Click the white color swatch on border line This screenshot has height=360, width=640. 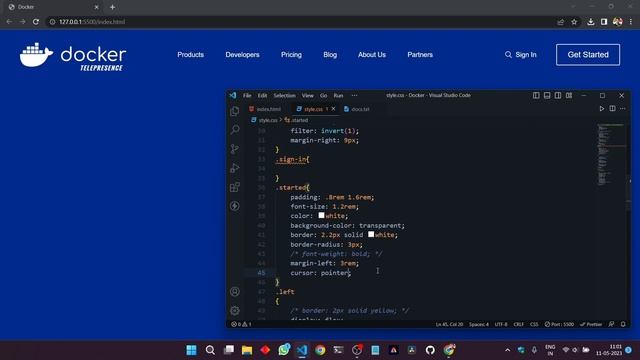(371, 234)
